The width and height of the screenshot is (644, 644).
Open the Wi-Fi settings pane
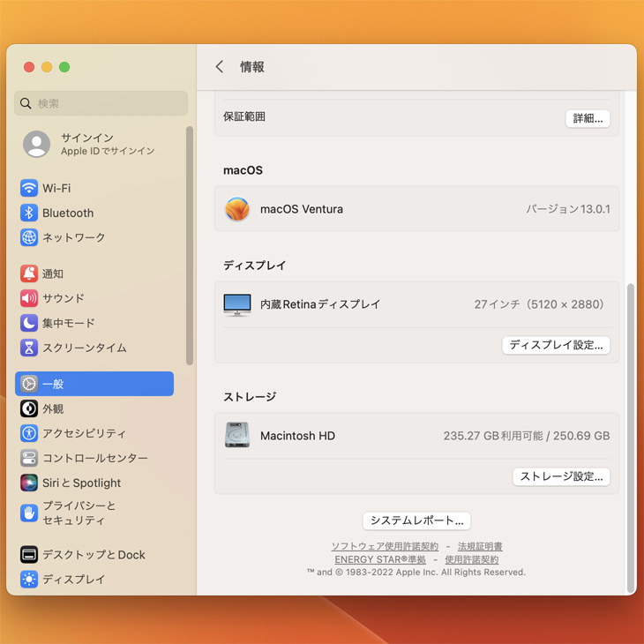94,188
